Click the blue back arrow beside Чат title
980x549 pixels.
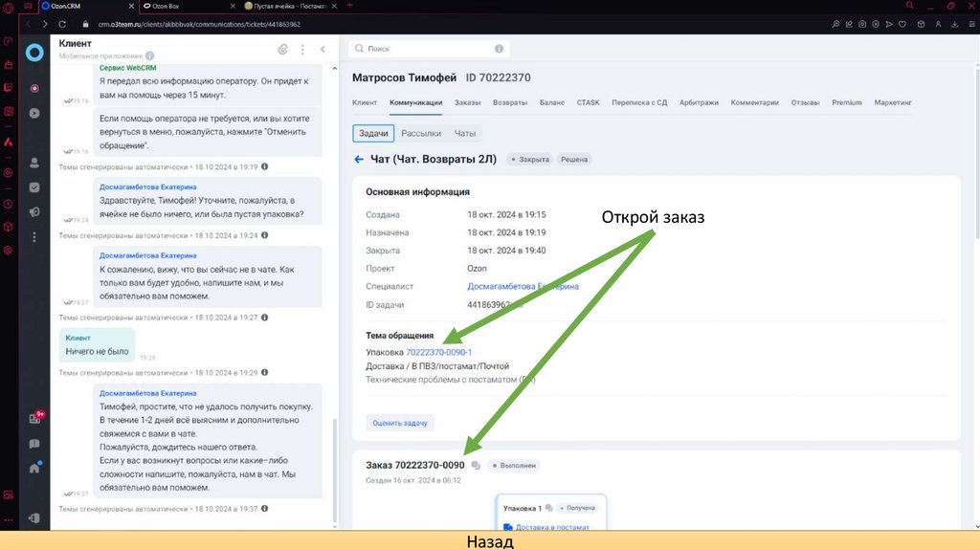(359, 160)
